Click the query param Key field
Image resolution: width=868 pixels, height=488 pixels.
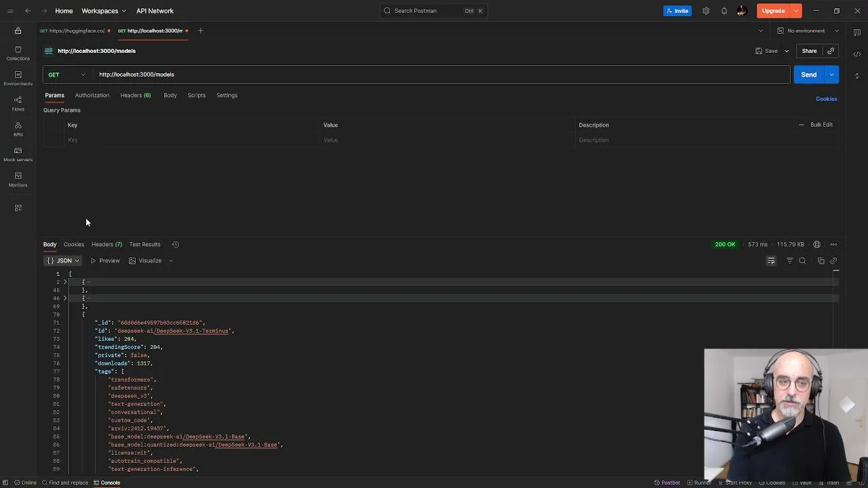[x=191, y=140]
